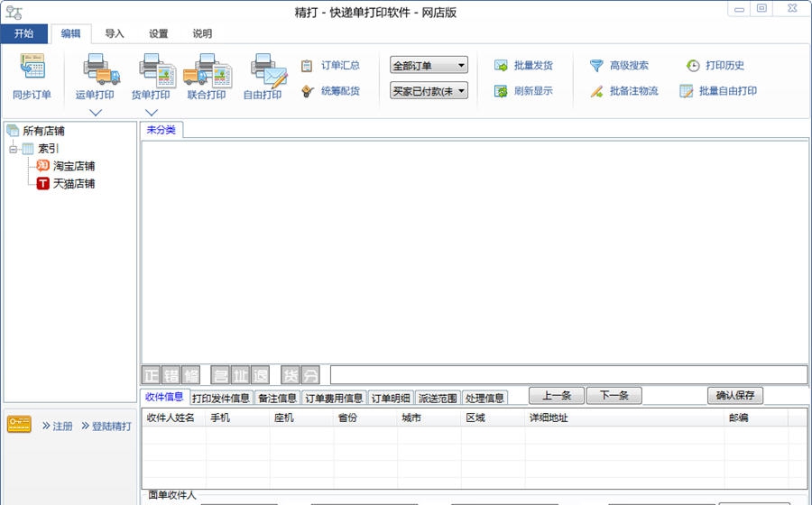812x505 pixels.
Task: Expand arrow below 运单打印
Action: pyautogui.click(x=96, y=113)
